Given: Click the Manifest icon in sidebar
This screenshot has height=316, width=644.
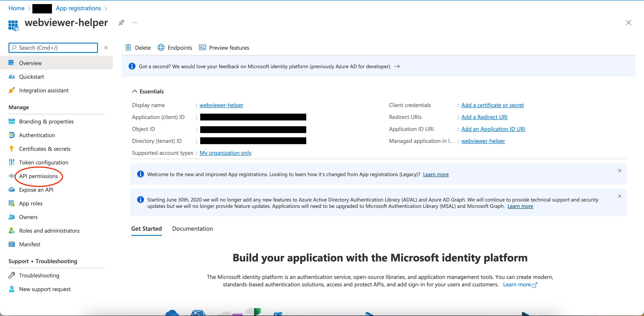Looking at the screenshot, I should click(x=11, y=244).
